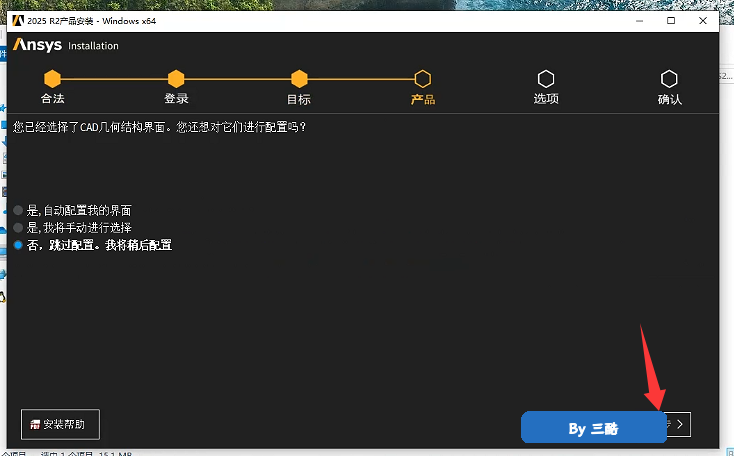Click the Ansys logo in header
The height and width of the screenshot is (456, 734).
[37, 45]
